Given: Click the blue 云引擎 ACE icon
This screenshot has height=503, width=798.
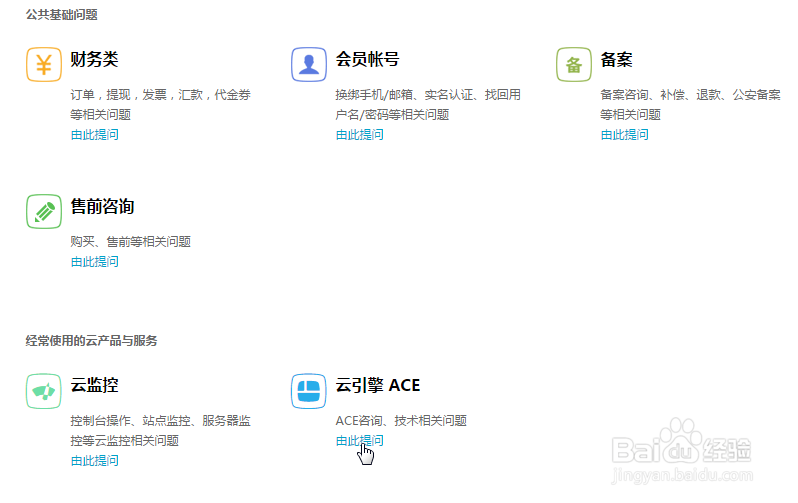Looking at the screenshot, I should 309,391.
